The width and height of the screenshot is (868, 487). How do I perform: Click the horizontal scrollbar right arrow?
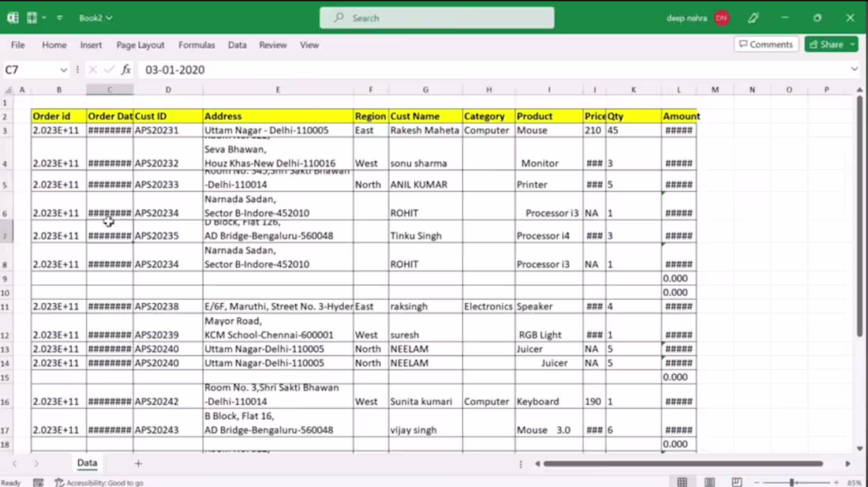tap(847, 464)
